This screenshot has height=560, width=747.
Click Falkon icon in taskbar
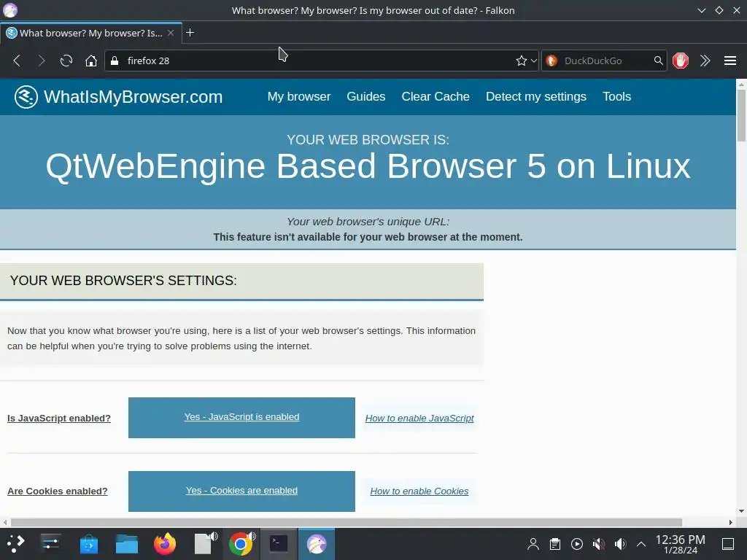[317, 544]
